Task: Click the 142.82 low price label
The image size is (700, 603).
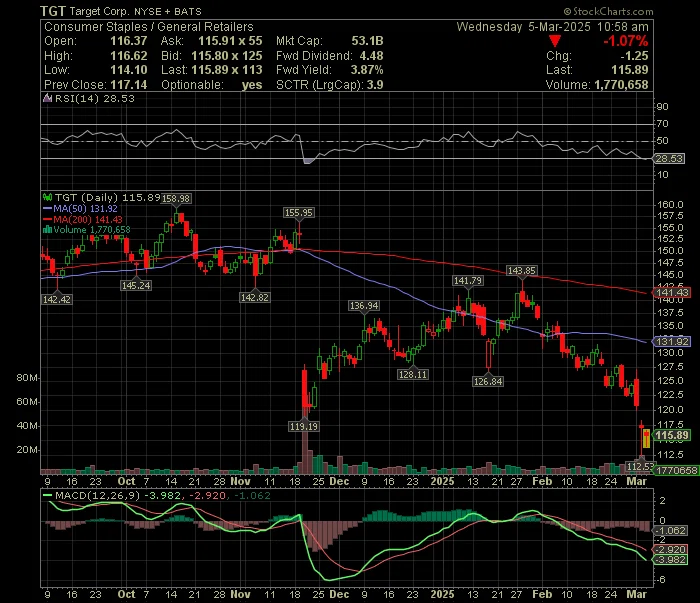Action: 254,298
